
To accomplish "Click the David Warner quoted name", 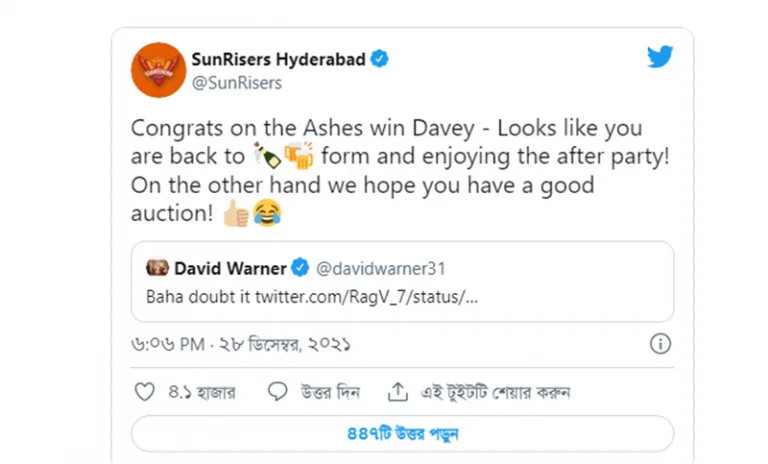I will [x=229, y=268].
